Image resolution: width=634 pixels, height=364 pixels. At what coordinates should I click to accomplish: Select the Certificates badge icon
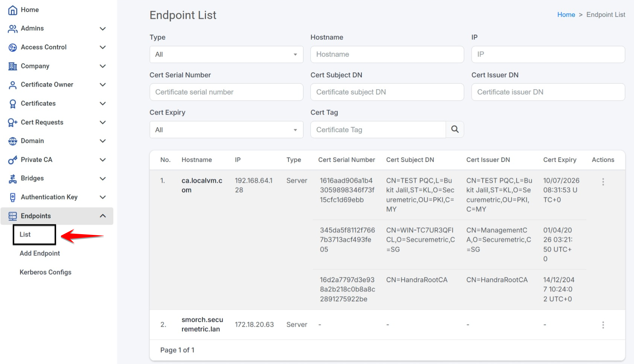click(x=12, y=104)
